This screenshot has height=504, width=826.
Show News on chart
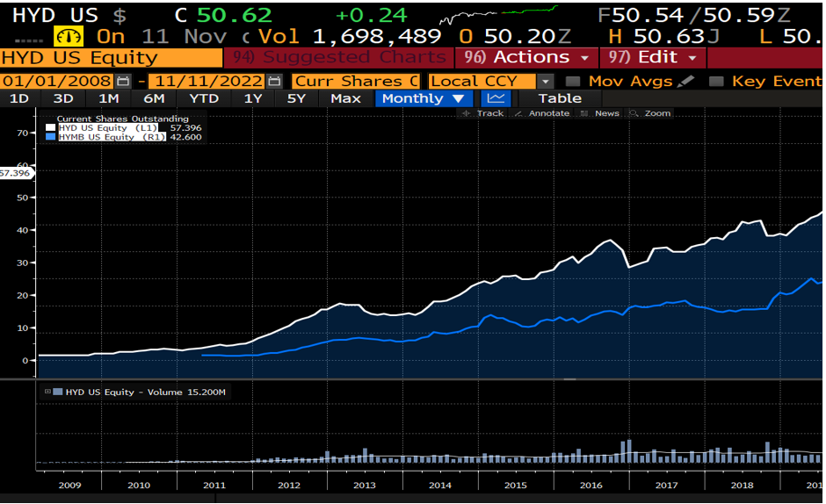tap(600, 113)
